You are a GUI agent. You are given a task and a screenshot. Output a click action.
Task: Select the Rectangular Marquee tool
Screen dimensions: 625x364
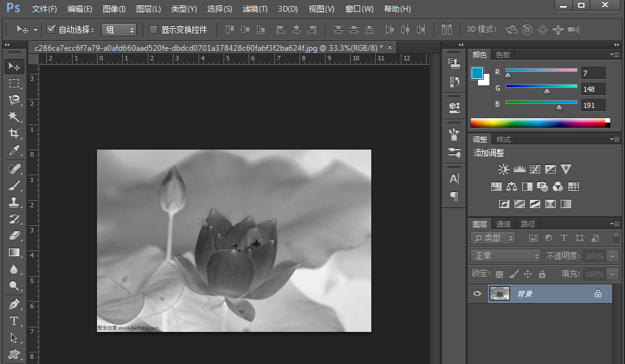coord(13,83)
